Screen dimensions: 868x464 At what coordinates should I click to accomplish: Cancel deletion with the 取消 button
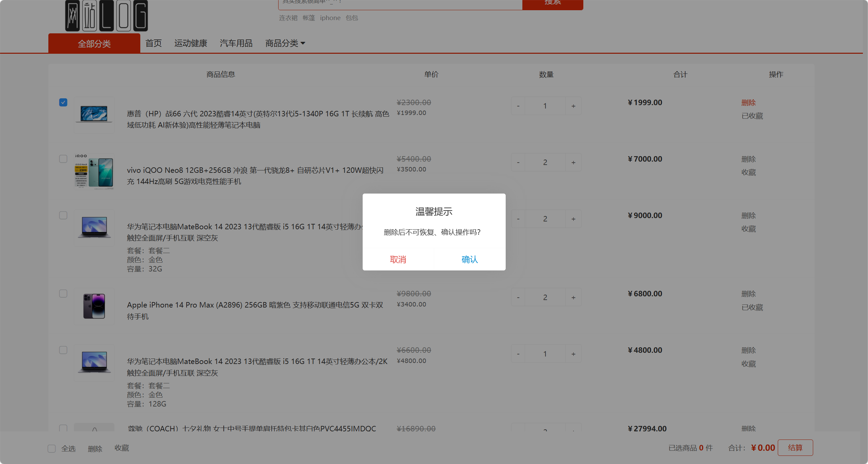(x=398, y=259)
